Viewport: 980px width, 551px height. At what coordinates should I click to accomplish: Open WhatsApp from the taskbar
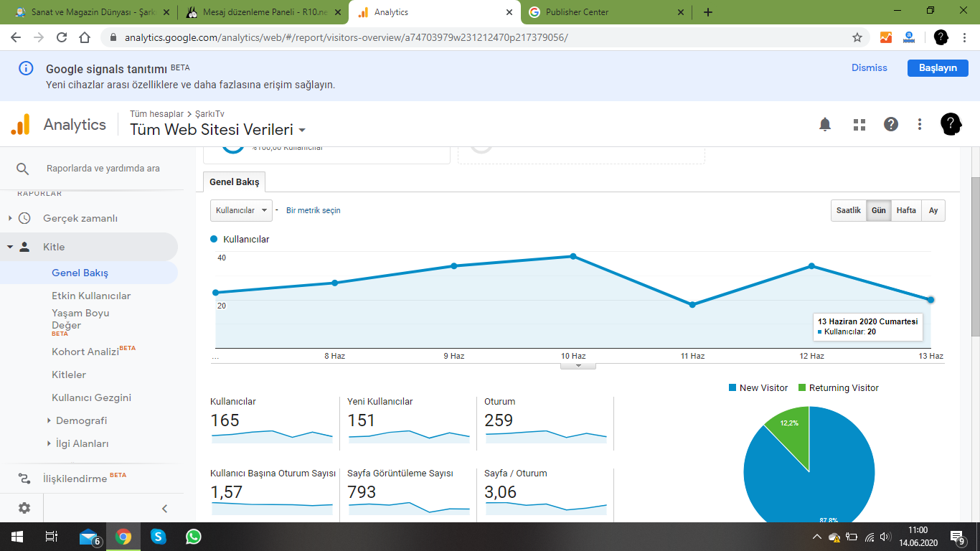pos(194,537)
